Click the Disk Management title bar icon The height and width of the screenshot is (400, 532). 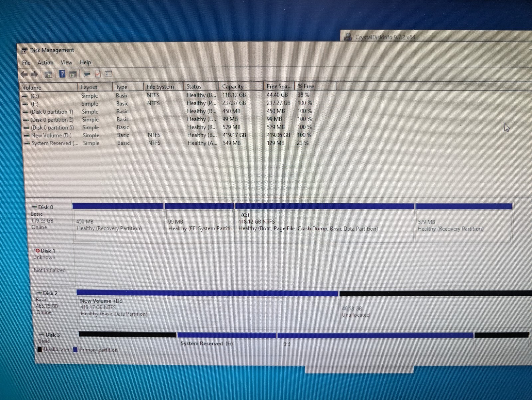(x=24, y=50)
